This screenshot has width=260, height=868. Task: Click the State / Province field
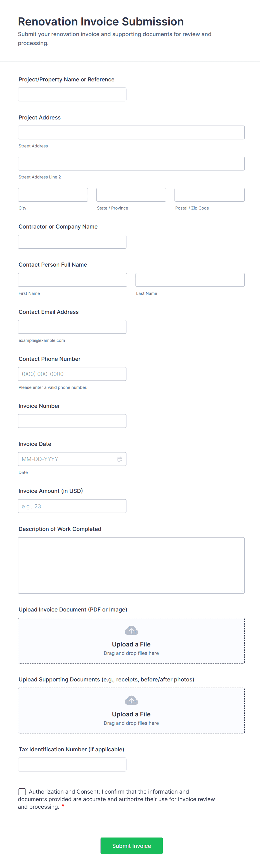[131, 194]
